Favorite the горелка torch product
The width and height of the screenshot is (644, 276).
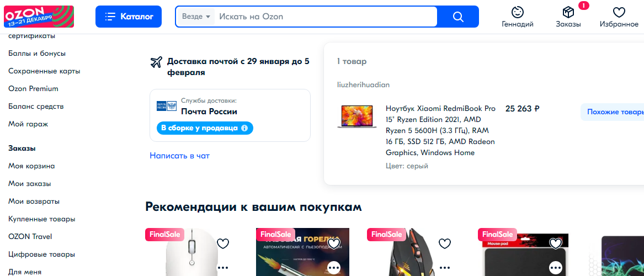(x=334, y=243)
